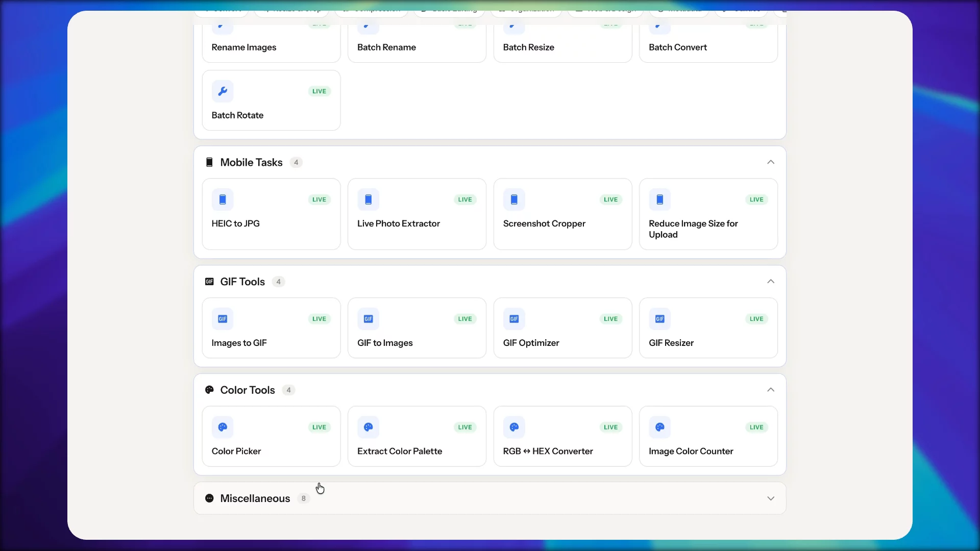Click the GIF Tools heading
Screen dimensions: 980x551
coord(242,282)
